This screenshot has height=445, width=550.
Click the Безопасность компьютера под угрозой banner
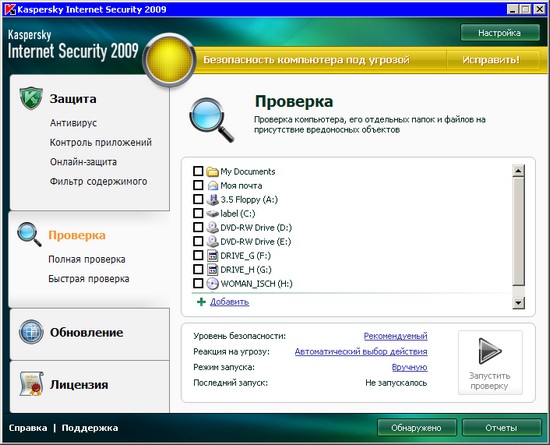[307, 60]
